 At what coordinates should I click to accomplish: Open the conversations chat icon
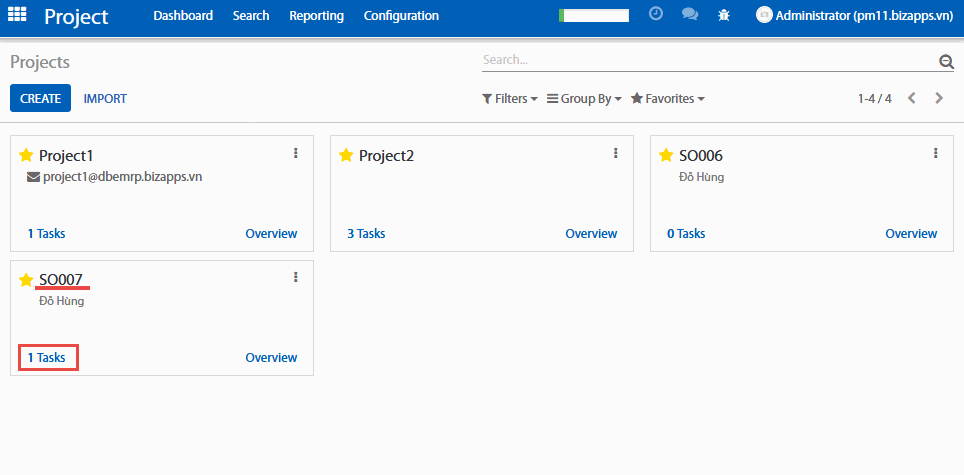689,15
